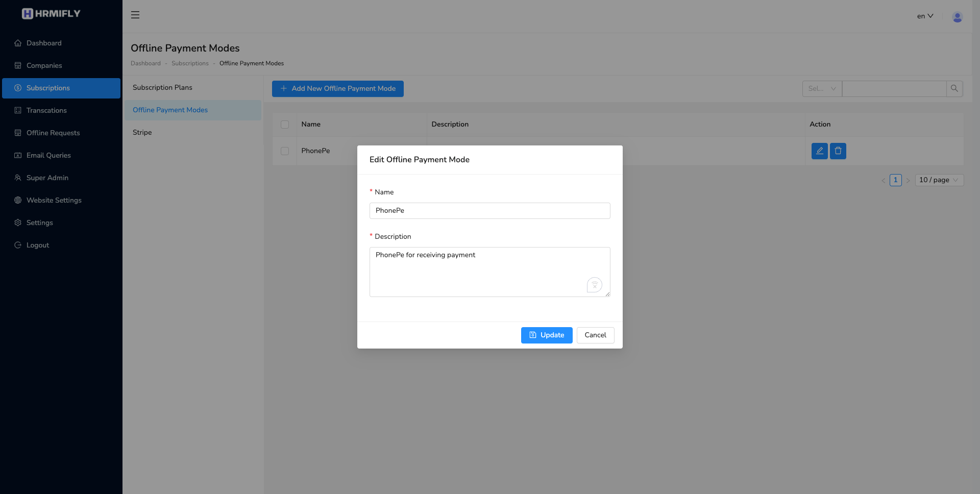Screen dimensions: 980x494
Task: Open Offline Requests menu item
Action: coord(61,133)
